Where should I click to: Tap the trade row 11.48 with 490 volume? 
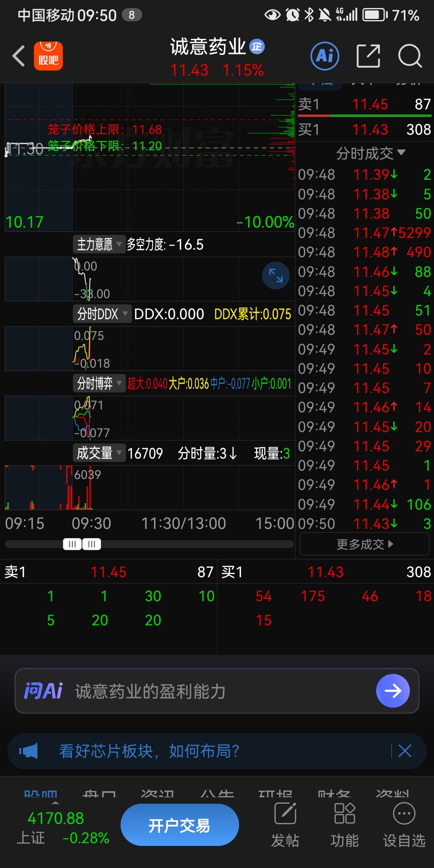[x=364, y=252]
